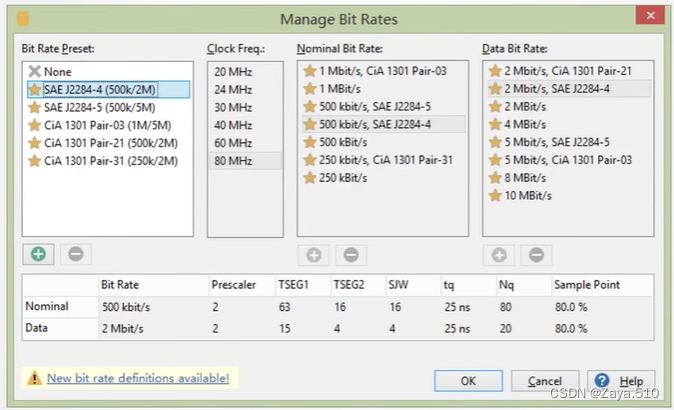Viewport: 674px width, 410px height.
Task: Click the orange database icon in title bar
Action: (23, 19)
